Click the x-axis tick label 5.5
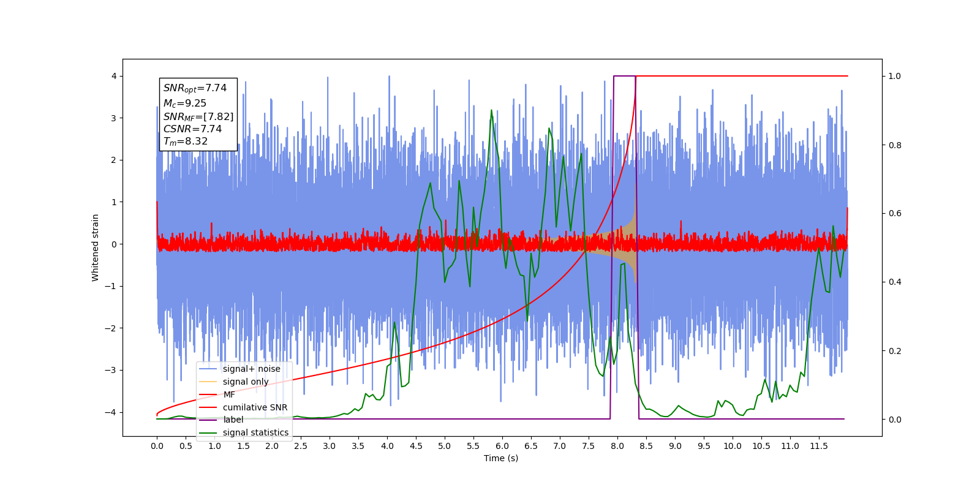 pyautogui.click(x=473, y=446)
